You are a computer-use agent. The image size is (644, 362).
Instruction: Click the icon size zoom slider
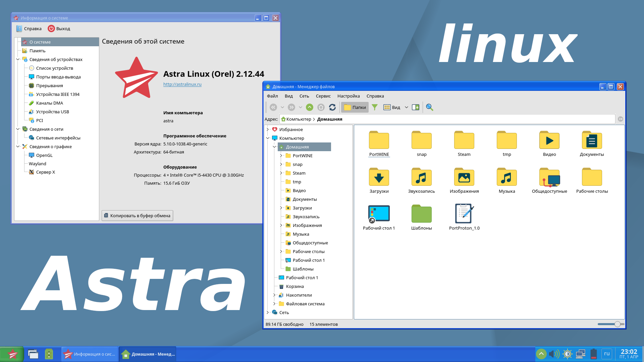point(617,324)
